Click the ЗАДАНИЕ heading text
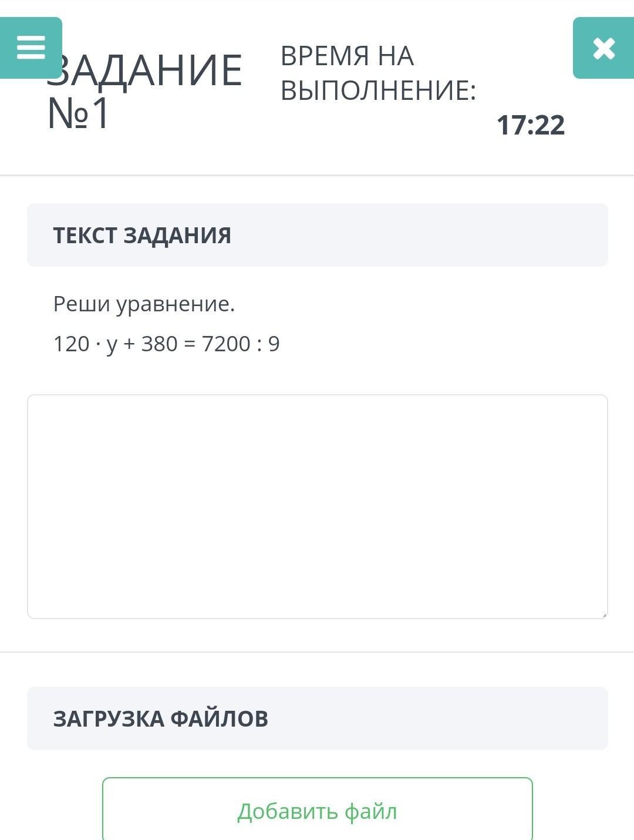The height and width of the screenshot is (840, 634). click(x=153, y=70)
